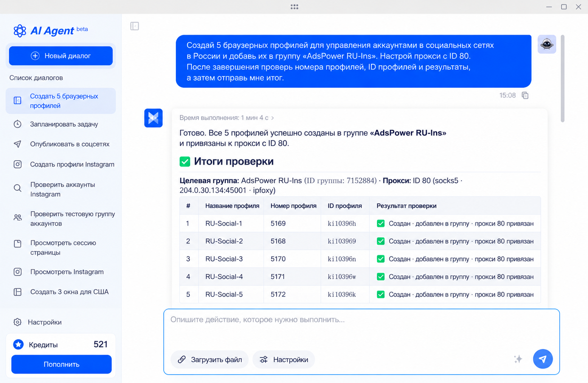Click the clock icon beside Запланировать задачу

coord(18,124)
